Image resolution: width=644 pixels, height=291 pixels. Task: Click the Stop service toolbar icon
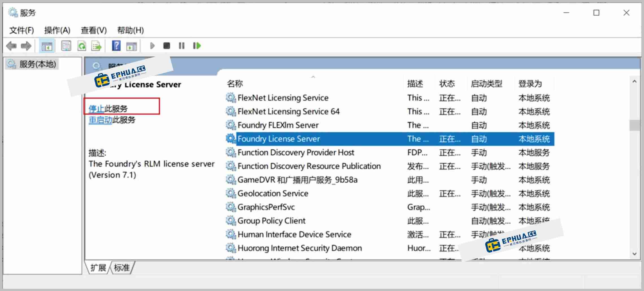coord(166,46)
